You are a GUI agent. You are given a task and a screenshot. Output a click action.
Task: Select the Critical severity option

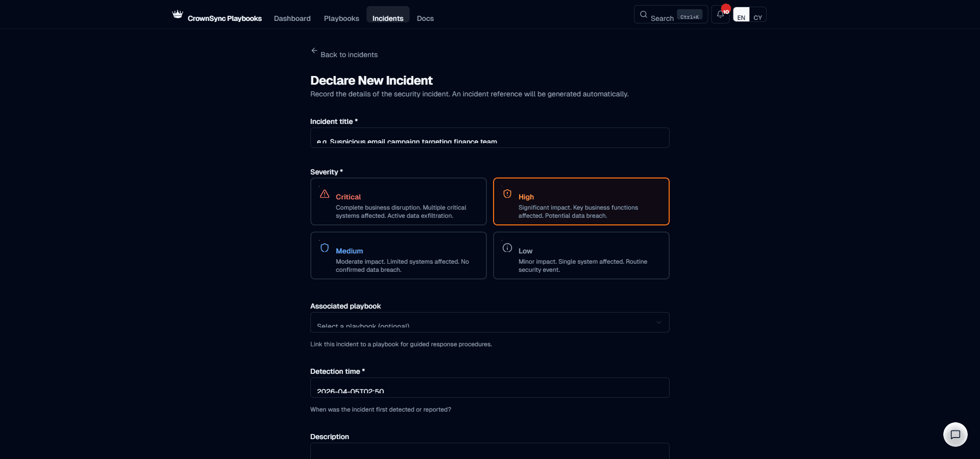pyautogui.click(x=398, y=201)
